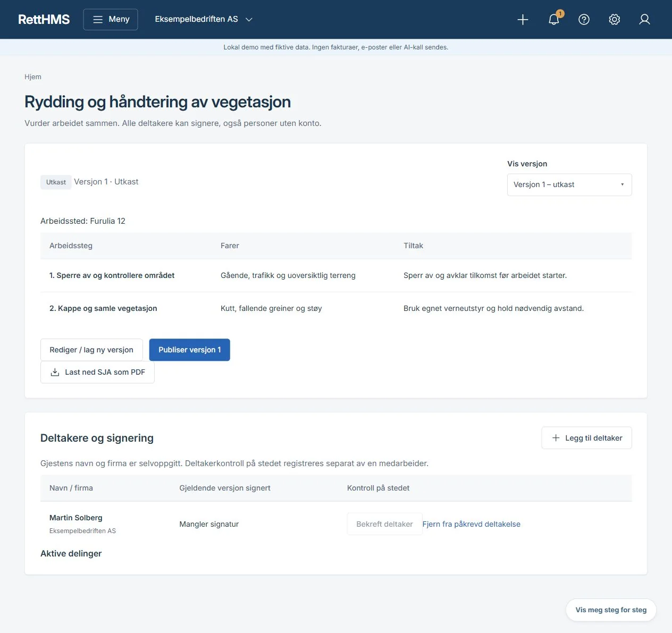Publish with Publiser versjon 1 button
The height and width of the screenshot is (633, 672).
pyautogui.click(x=190, y=350)
